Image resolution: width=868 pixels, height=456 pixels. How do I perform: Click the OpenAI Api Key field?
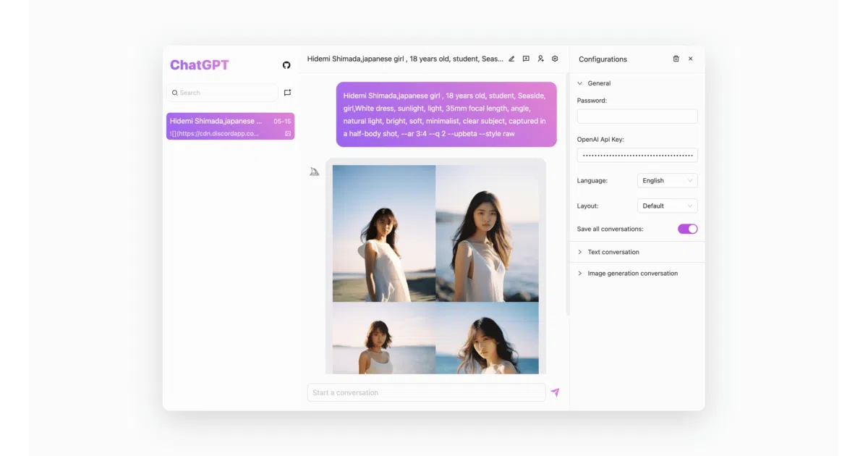point(637,155)
